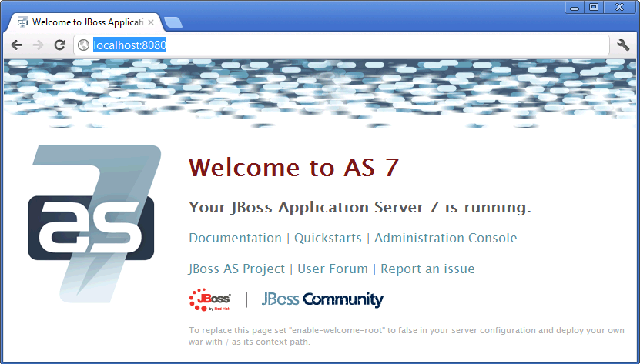Image resolution: width=640 pixels, height=364 pixels.
Task: Open a new browser tab
Action: coord(173,22)
